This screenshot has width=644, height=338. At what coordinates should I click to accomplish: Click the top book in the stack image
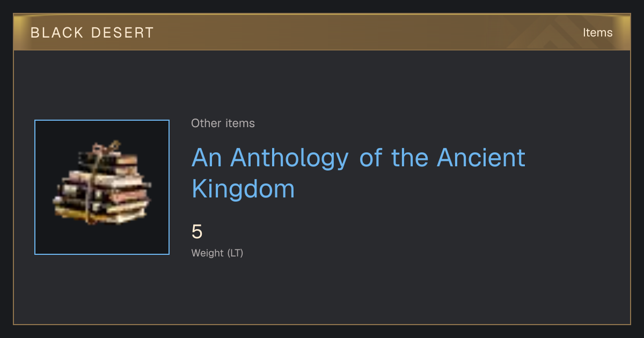(107, 157)
